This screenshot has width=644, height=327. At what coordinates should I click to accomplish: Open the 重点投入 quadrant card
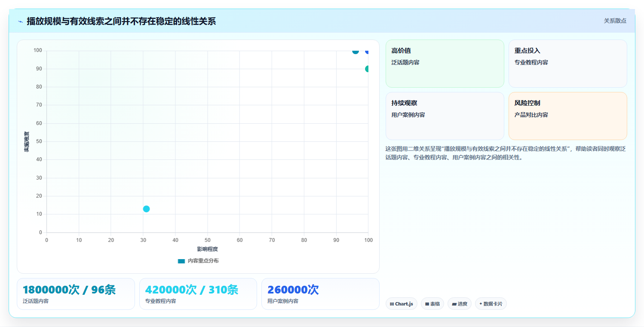pyautogui.click(x=568, y=64)
